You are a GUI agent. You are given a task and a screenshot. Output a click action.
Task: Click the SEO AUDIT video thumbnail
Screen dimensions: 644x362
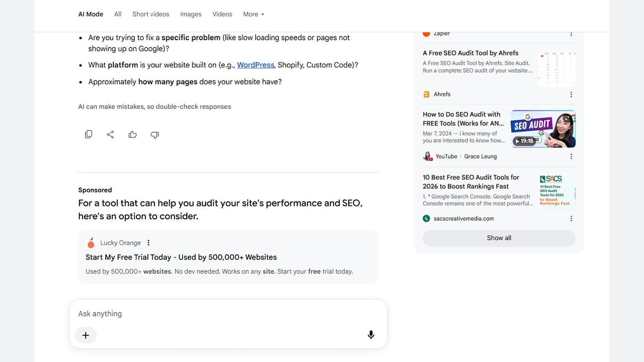(543, 129)
